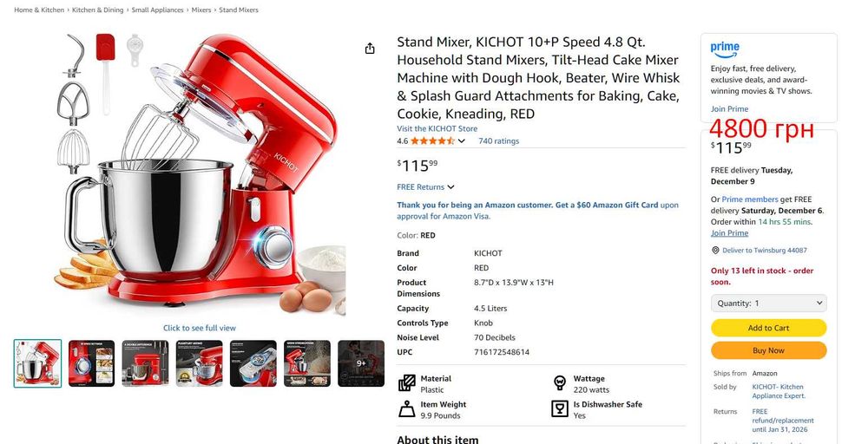Open the 740 ratings link

[x=499, y=141]
